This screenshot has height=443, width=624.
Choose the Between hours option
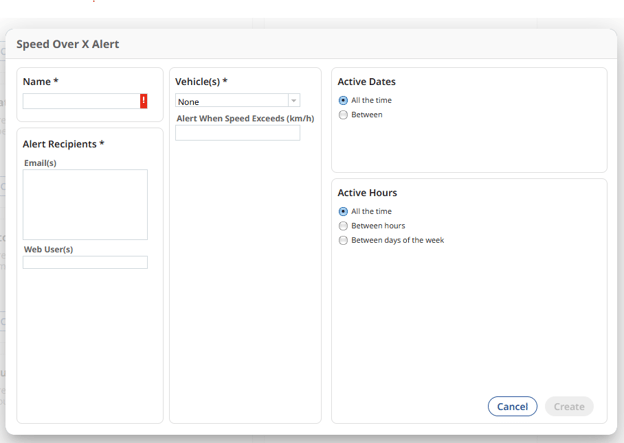click(x=344, y=226)
